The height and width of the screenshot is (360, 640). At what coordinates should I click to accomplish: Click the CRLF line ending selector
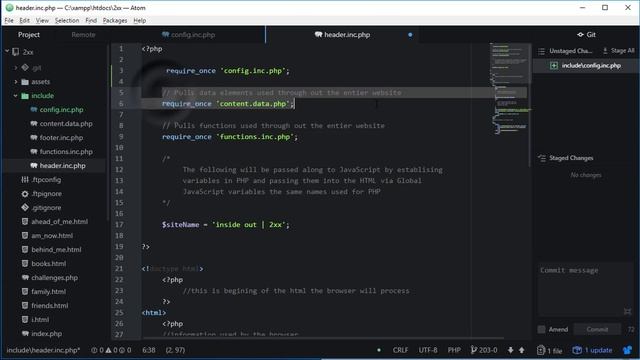tap(400, 350)
